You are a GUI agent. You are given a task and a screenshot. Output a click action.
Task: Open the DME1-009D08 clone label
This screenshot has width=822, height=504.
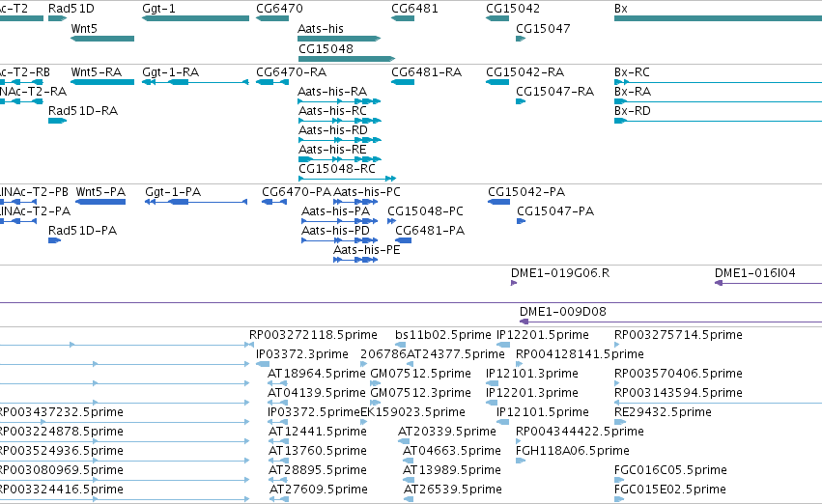point(563,312)
